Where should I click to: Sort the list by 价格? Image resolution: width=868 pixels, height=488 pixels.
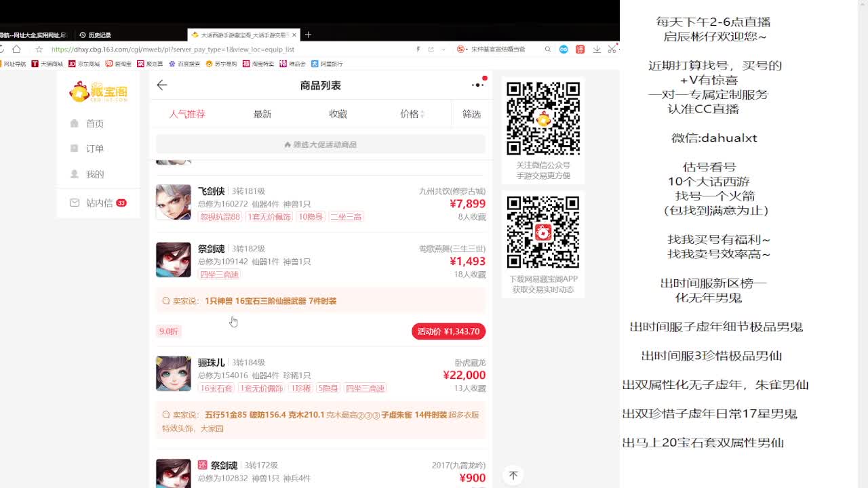412,114
